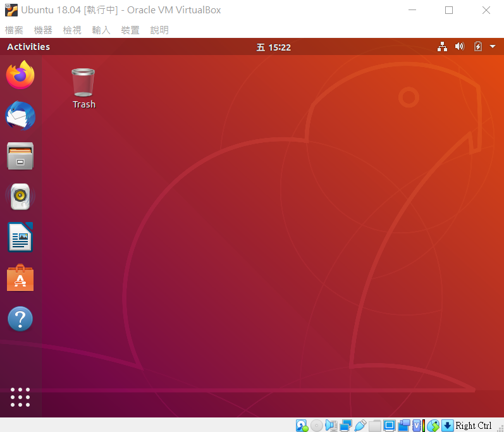Click the network adapters status icon

pos(346,425)
